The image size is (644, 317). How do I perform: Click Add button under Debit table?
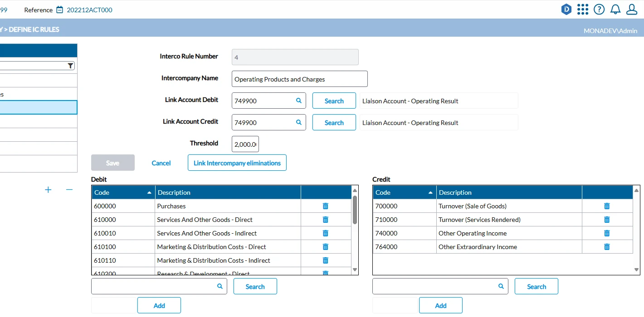[x=159, y=305]
